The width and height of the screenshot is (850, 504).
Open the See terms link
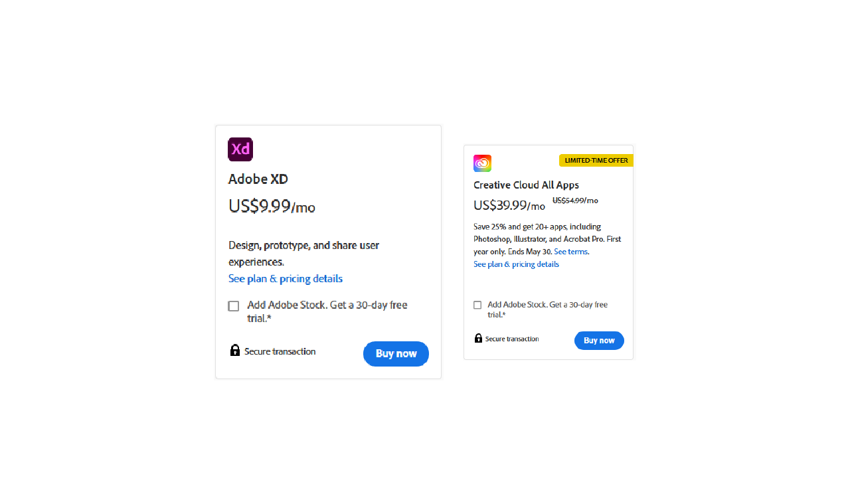point(570,252)
